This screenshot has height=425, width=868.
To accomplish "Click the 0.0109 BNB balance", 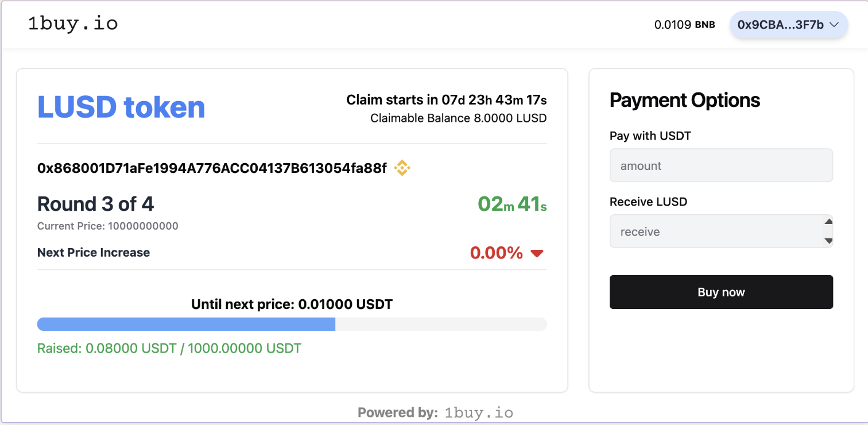I will (685, 25).
